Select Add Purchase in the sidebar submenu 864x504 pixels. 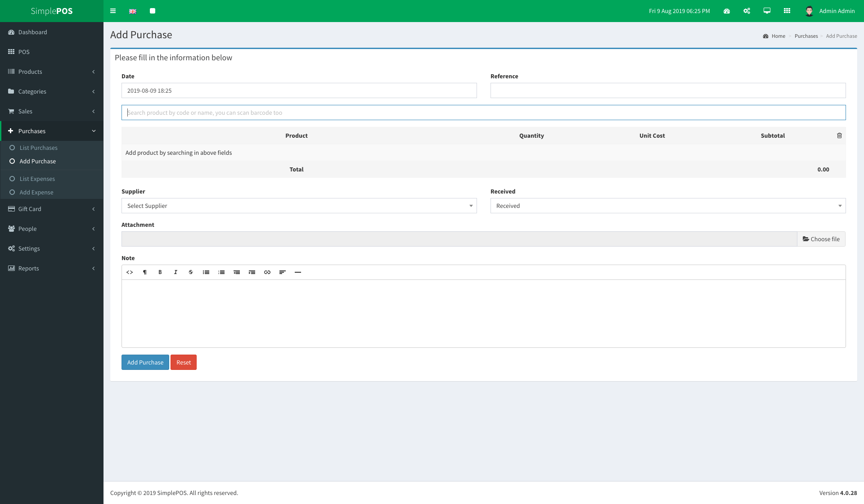point(52,161)
